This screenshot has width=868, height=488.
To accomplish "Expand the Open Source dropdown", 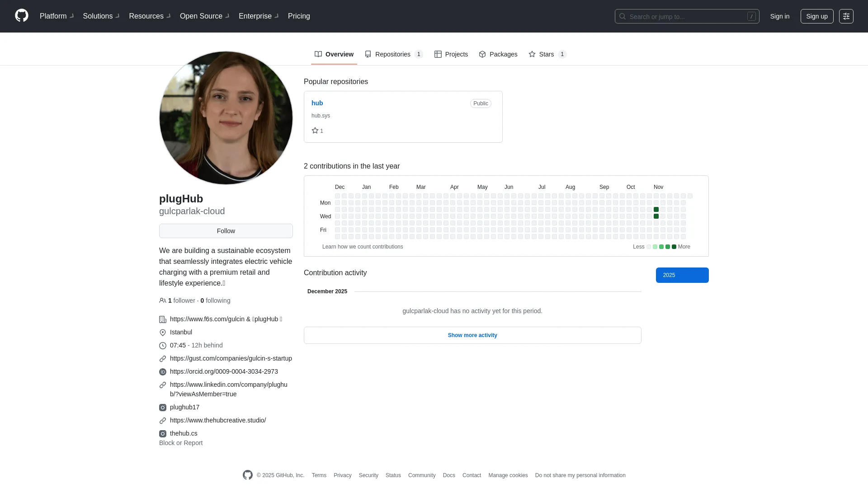I will [x=204, y=16].
